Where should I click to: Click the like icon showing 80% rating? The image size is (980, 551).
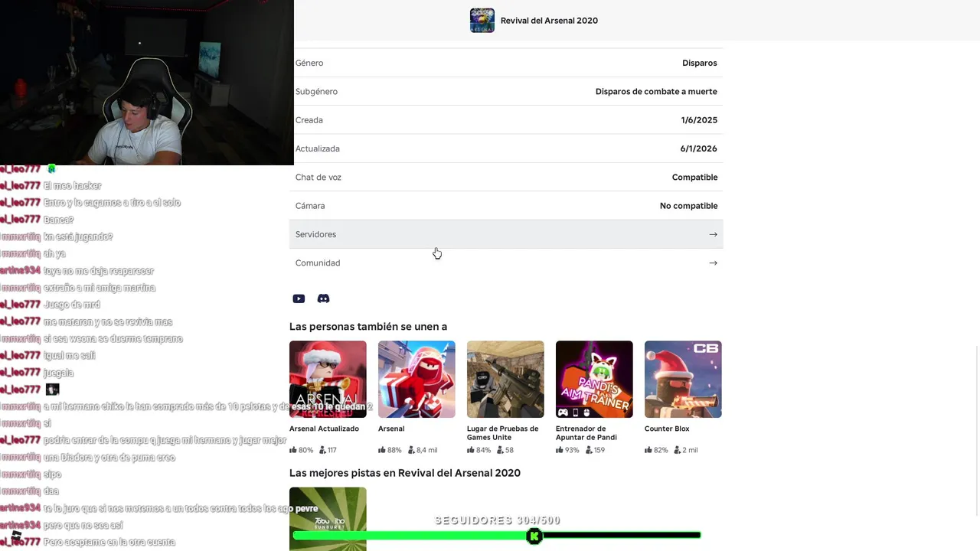[x=293, y=450]
